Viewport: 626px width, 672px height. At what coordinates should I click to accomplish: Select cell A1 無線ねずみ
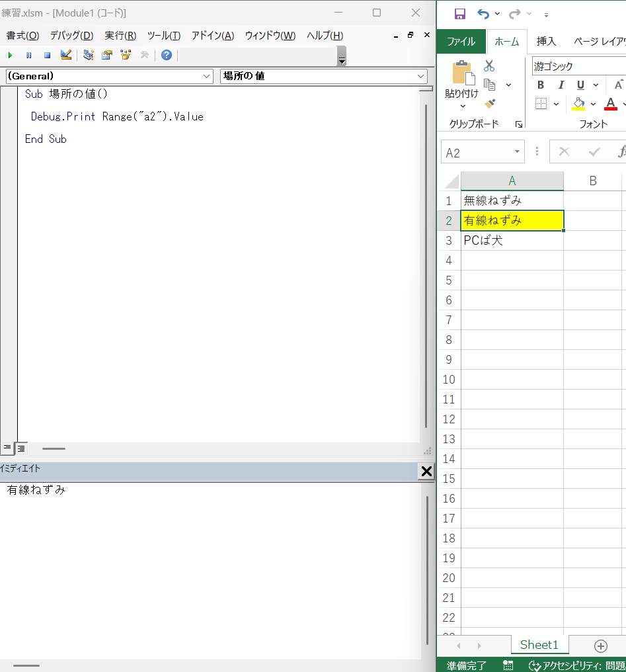512,200
